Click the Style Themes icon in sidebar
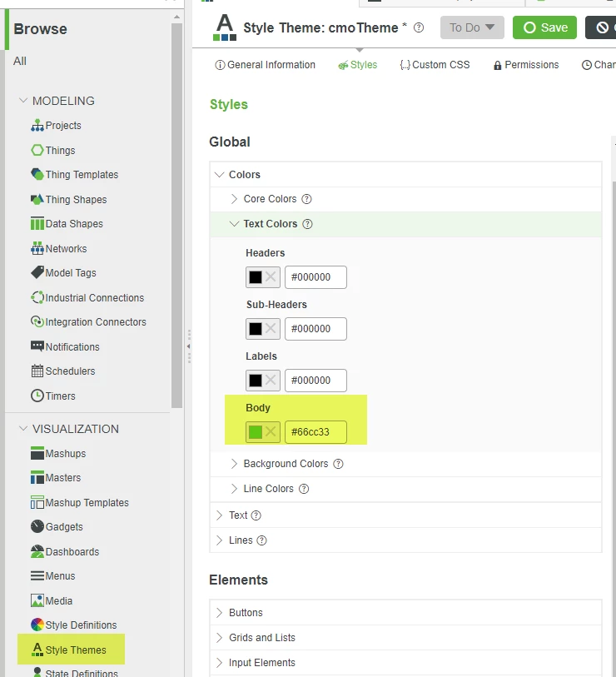616x677 pixels. point(37,650)
